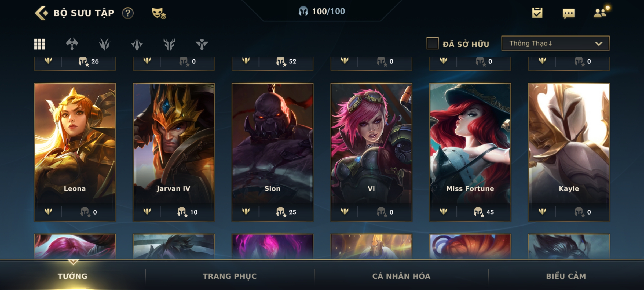This screenshot has width=644, height=290.
Task: View Jarvan IV champion details
Action: click(174, 152)
